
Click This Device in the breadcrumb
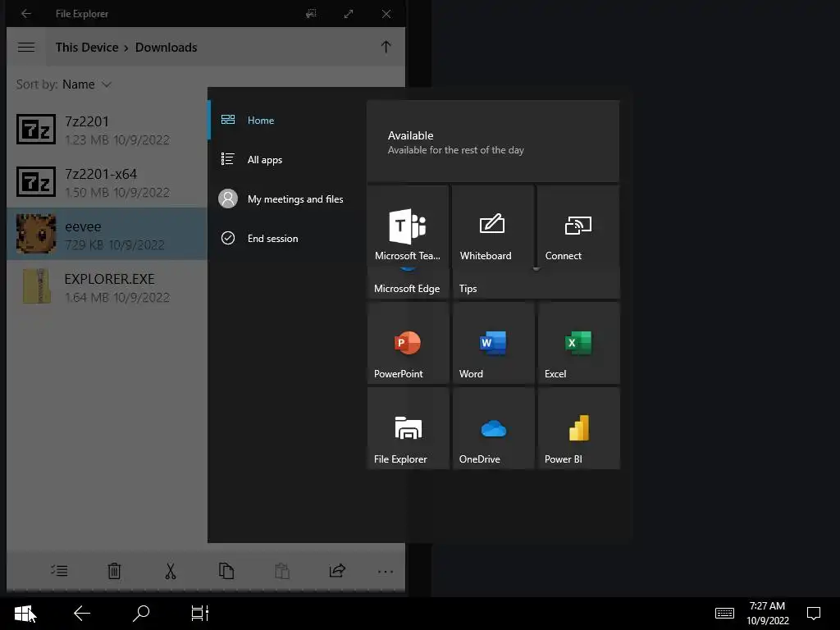87,47
